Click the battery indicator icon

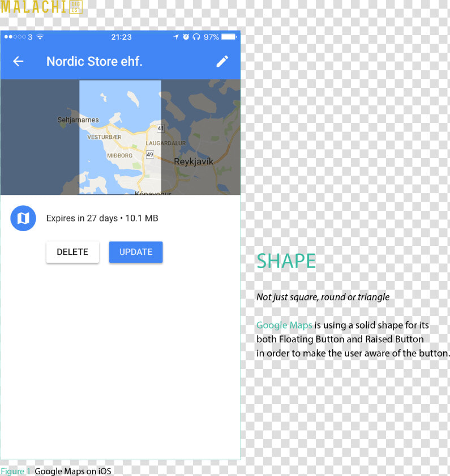coord(229,37)
